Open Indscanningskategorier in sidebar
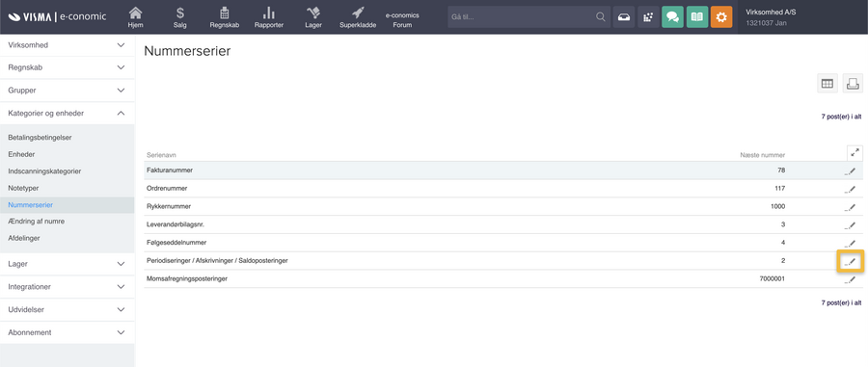The height and width of the screenshot is (367, 868). (x=44, y=171)
